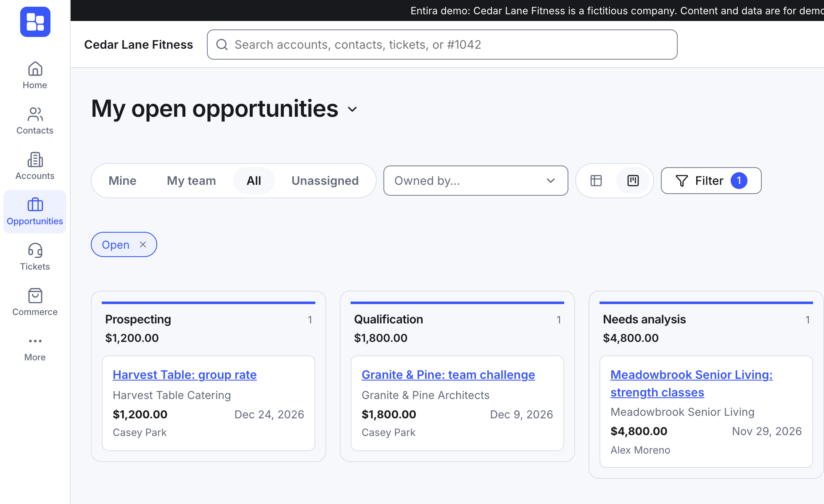Expand the My open opportunities view chevron

pos(352,109)
